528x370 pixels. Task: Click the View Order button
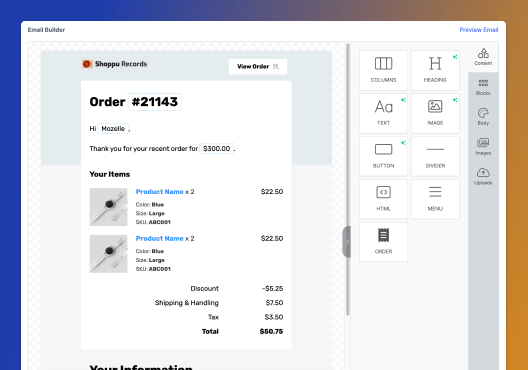coord(258,66)
